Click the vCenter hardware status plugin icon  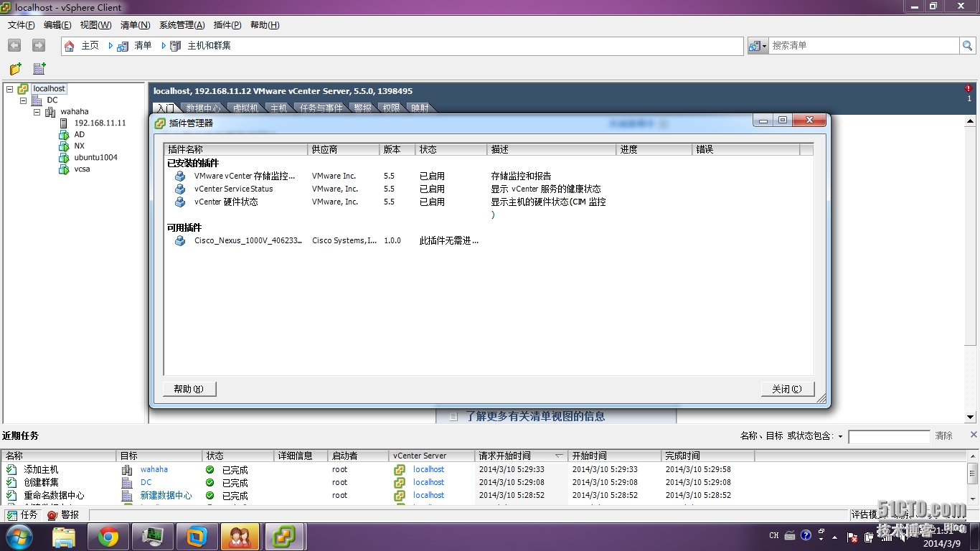180,202
